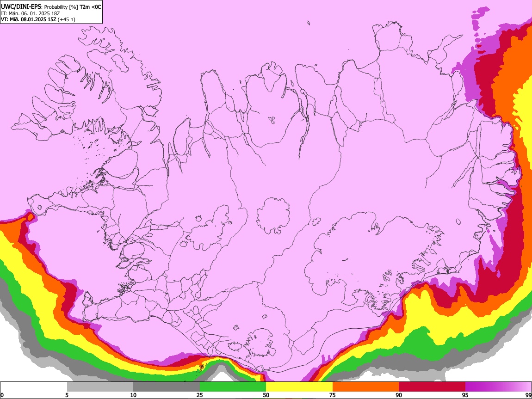The height and width of the screenshot is (399, 532).
Task: Click the legend value '25'
Action: 200,395
